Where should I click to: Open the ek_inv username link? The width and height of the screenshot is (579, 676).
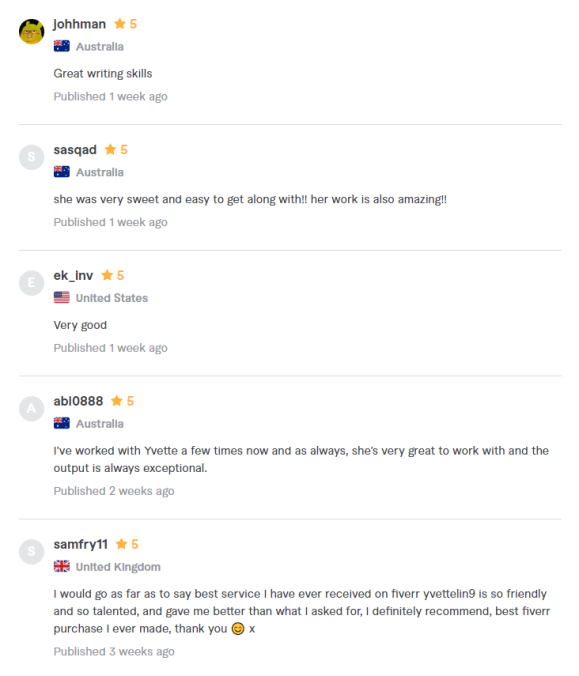click(73, 275)
